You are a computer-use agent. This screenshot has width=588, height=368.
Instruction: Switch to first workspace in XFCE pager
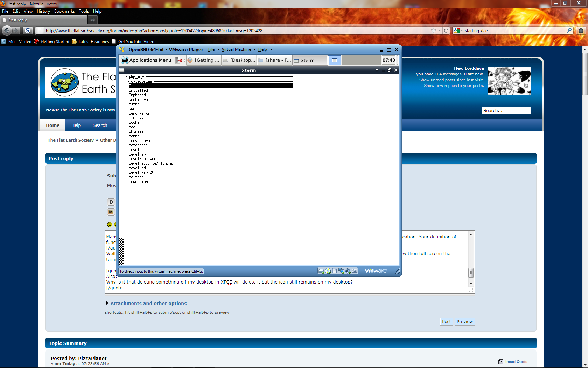coord(335,60)
